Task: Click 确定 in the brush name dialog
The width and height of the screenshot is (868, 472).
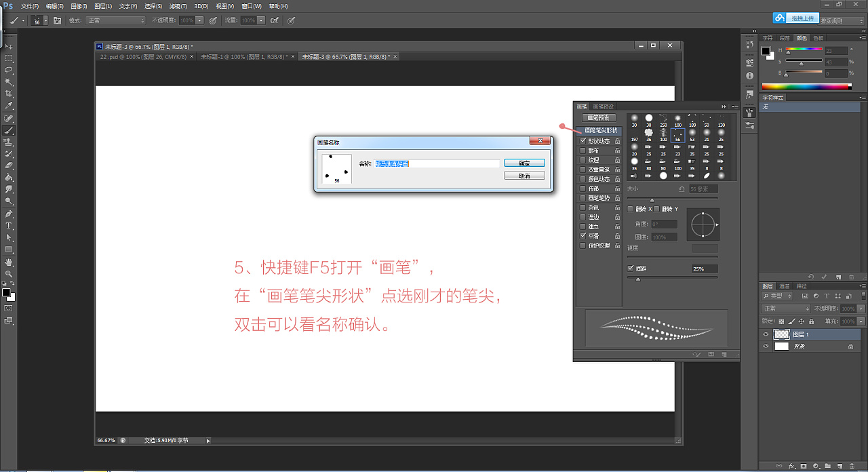Action: 524,163
